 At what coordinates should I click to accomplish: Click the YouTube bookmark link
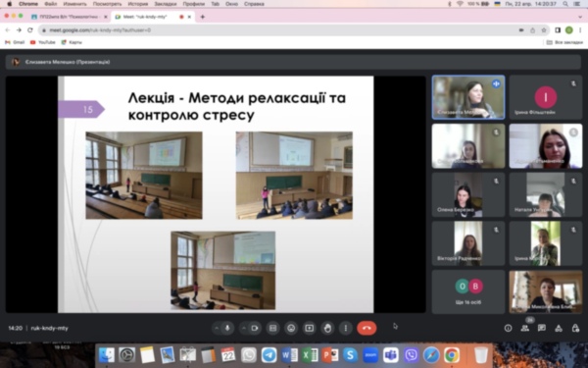click(x=43, y=42)
